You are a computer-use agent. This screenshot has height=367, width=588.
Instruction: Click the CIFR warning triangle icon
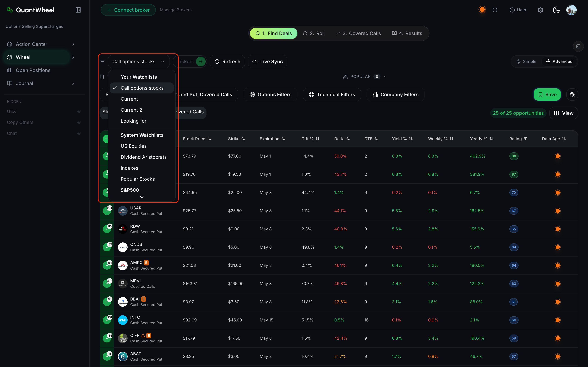143,335
